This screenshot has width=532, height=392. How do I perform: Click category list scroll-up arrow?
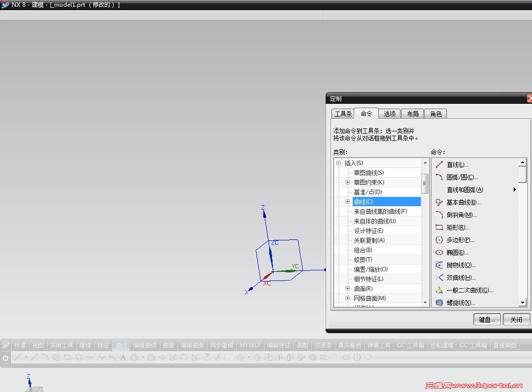click(425, 163)
